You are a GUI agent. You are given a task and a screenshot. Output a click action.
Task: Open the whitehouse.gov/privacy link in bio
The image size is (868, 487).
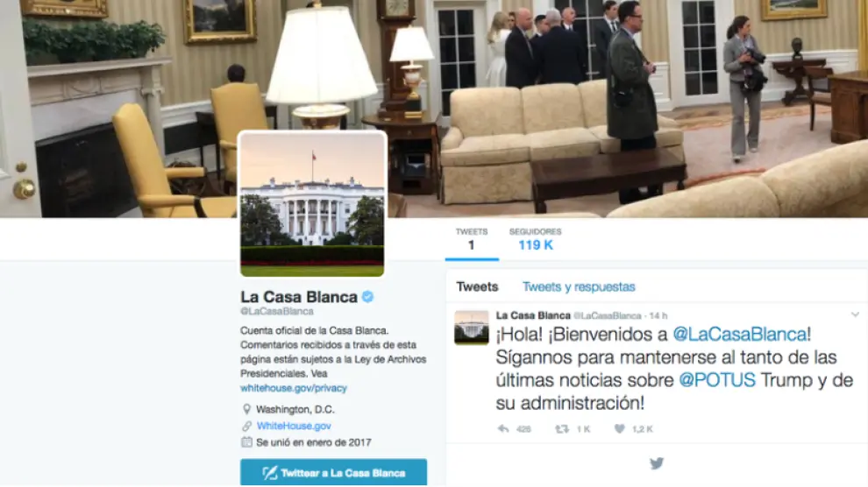294,388
